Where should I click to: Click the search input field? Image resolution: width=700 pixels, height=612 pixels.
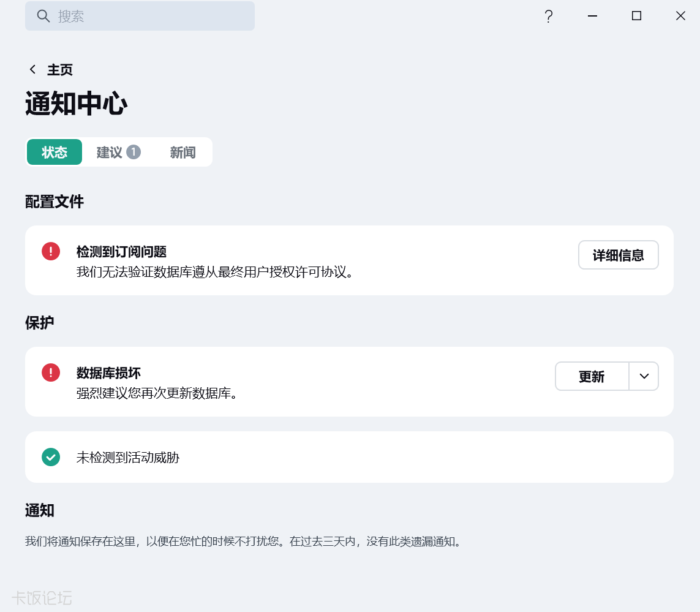pyautogui.click(x=140, y=16)
